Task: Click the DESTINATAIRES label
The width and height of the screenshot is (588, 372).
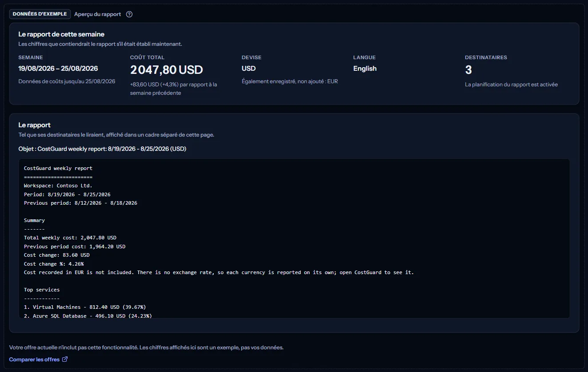Action: pyautogui.click(x=486, y=57)
